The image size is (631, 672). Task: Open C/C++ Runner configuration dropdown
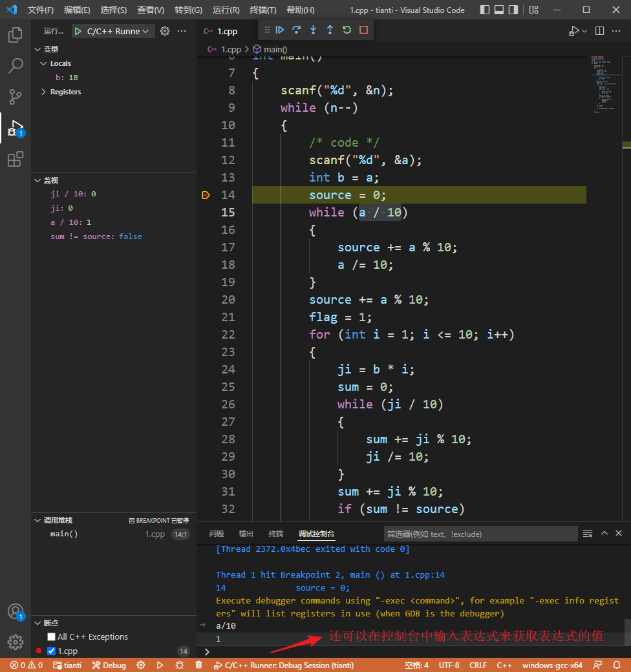pos(114,31)
